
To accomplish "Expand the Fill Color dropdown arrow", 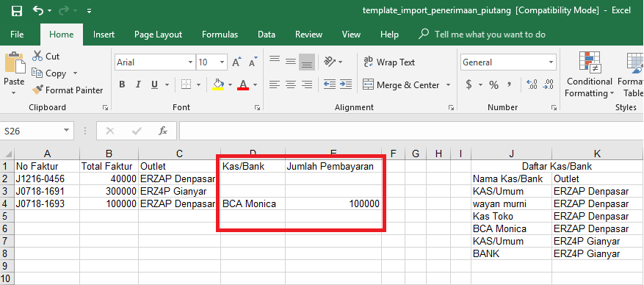I will (x=230, y=85).
